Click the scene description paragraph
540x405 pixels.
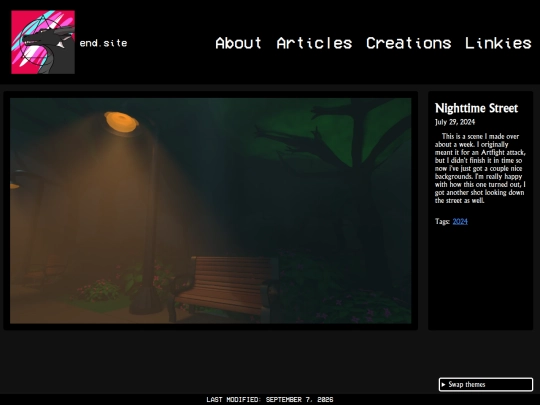click(480, 168)
